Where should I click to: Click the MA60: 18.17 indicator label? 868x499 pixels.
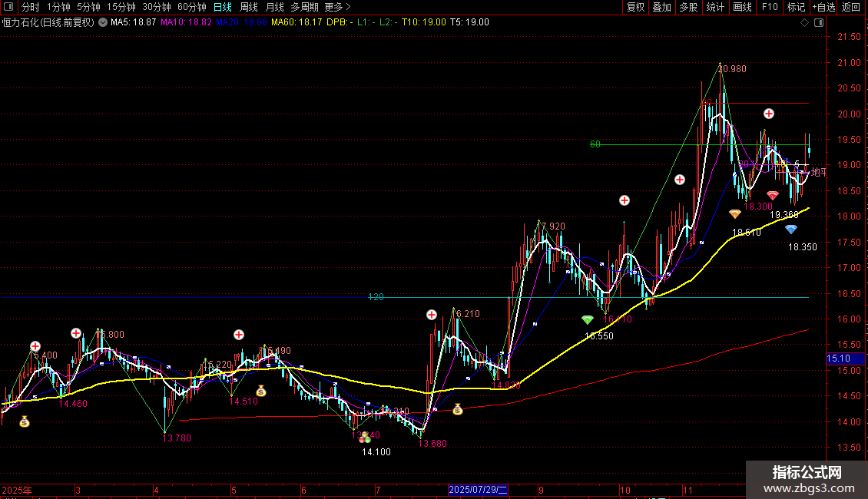297,22
